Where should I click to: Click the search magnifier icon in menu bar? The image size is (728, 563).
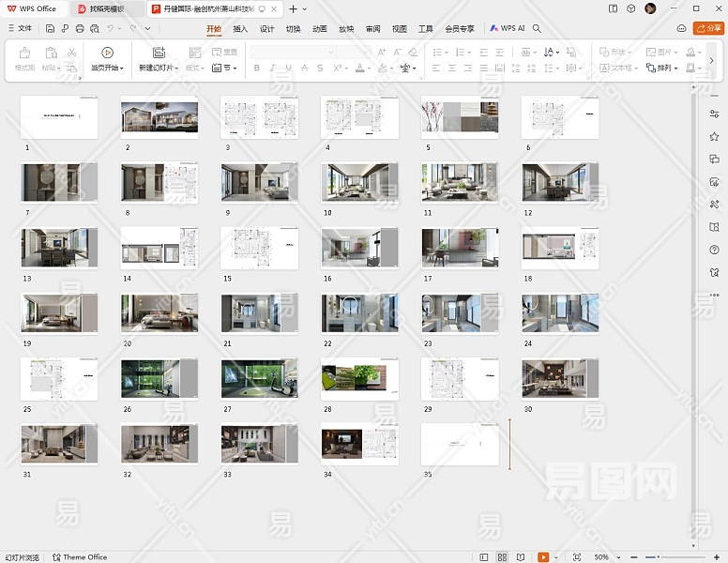click(x=537, y=28)
